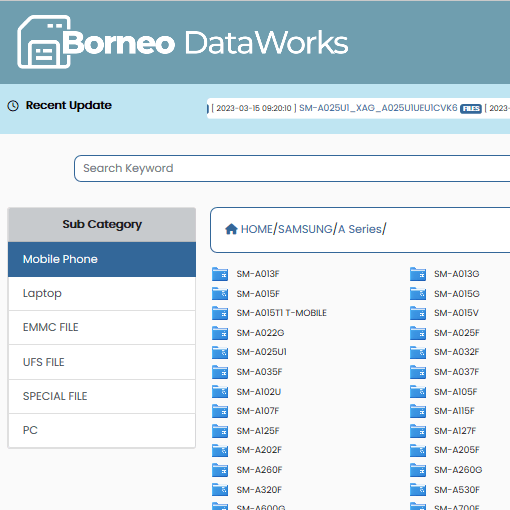Open the SM-A013G folder icon
This screenshot has width=510, height=510.
pos(418,274)
